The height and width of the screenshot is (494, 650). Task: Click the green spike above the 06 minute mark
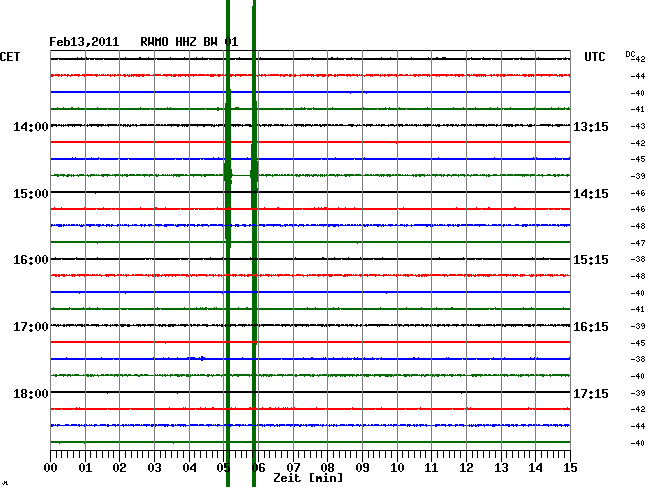tap(254, 243)
